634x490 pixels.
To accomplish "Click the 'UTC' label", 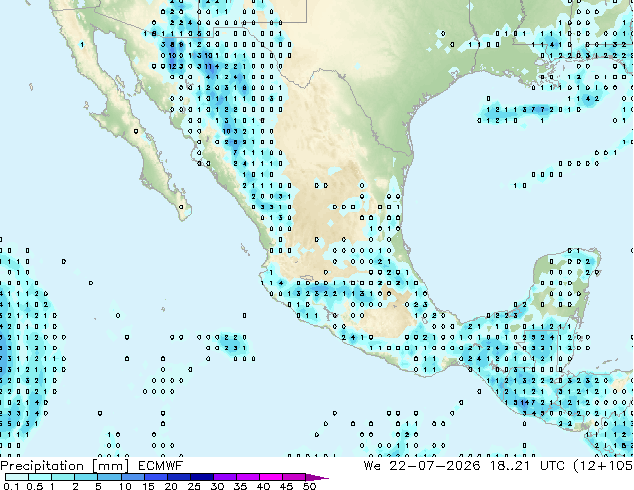I will click(x=552, y=466).
